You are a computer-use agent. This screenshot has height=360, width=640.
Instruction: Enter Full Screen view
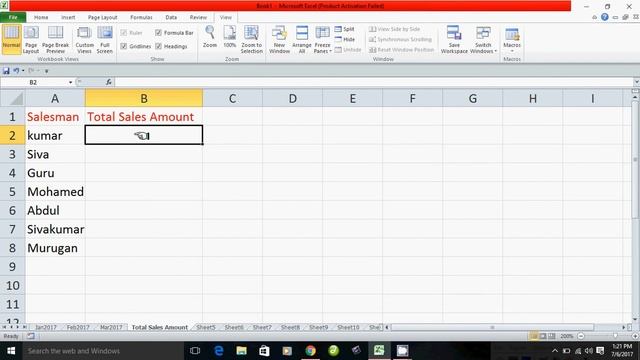pyautogui.click(x=104, y=39)
